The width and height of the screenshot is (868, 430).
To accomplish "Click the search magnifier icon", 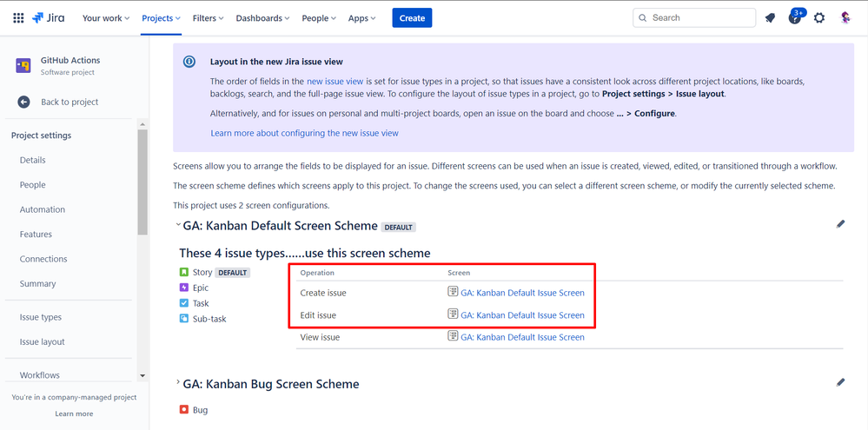I will pyautogui.click(x=643, y=17).
